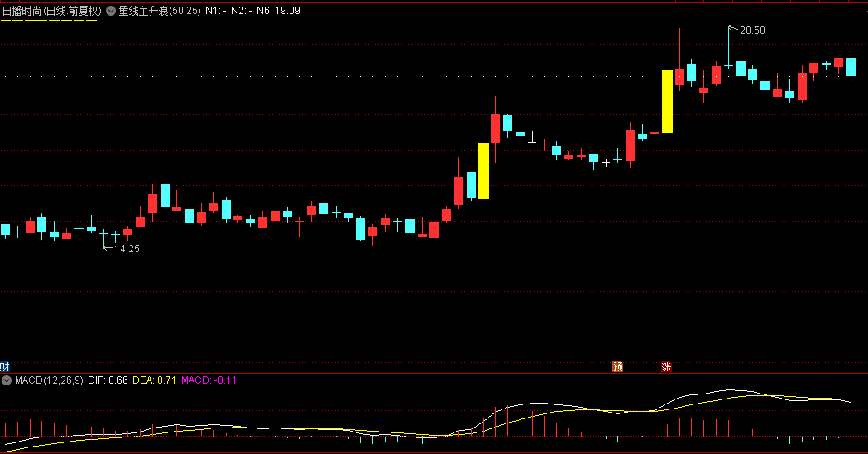Click the N2: - indicator value
The height and width of the screenshot is (454, 868).
(x=242, y=11)
